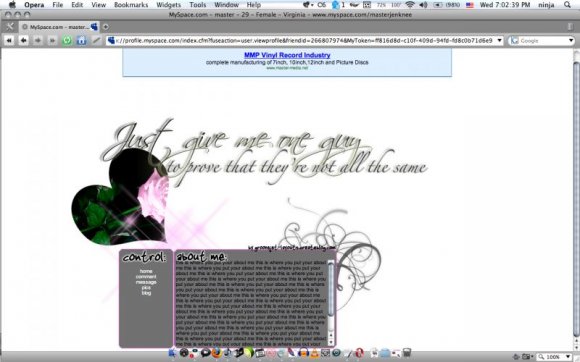Go forward with the right arrow button
The height and width of the screenshot is (362, 580).
38,40
